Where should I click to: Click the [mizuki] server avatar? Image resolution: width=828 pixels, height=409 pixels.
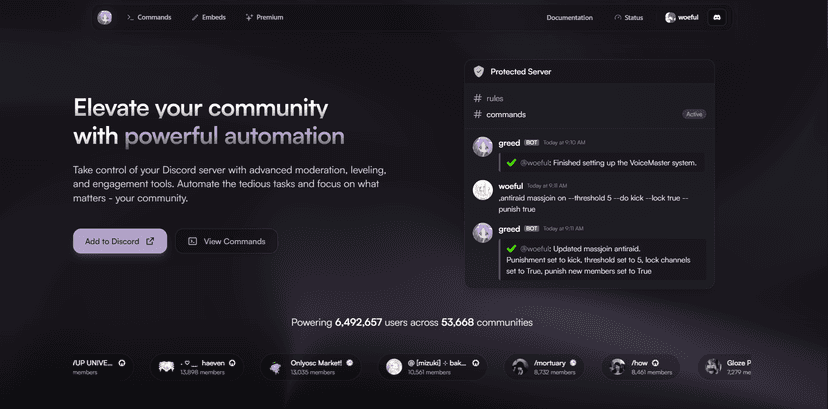coord(394,367)
